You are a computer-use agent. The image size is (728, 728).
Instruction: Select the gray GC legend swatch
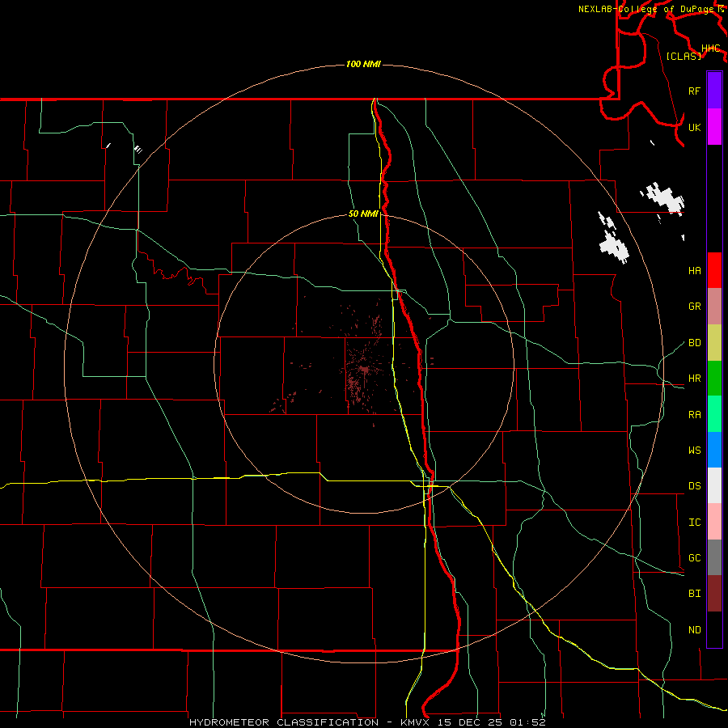tap(714, 557)
